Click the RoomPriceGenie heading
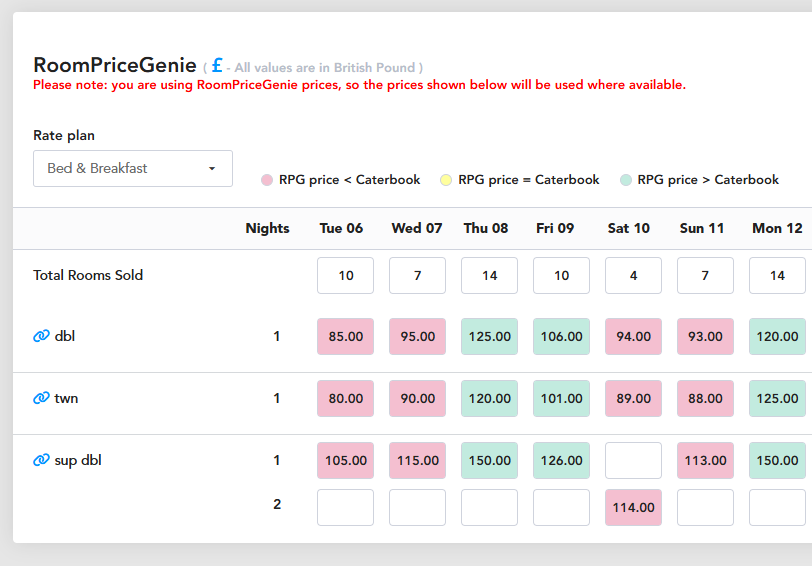 [x=115, y=65]
